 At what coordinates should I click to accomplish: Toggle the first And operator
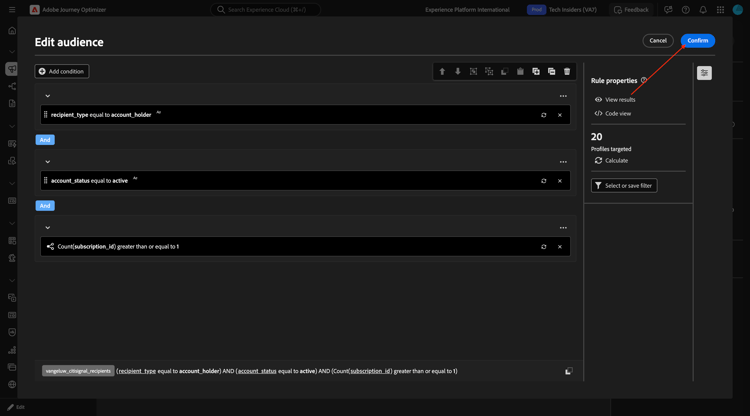(45, 140)
